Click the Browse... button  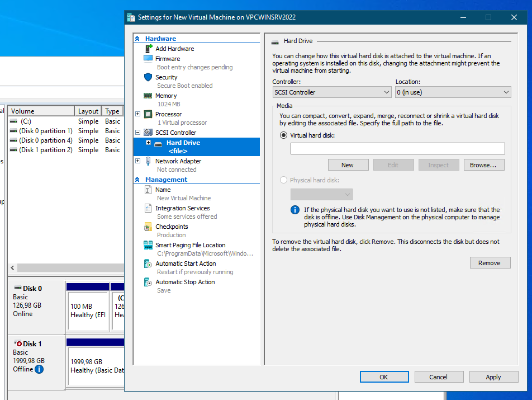coord(484,165)
